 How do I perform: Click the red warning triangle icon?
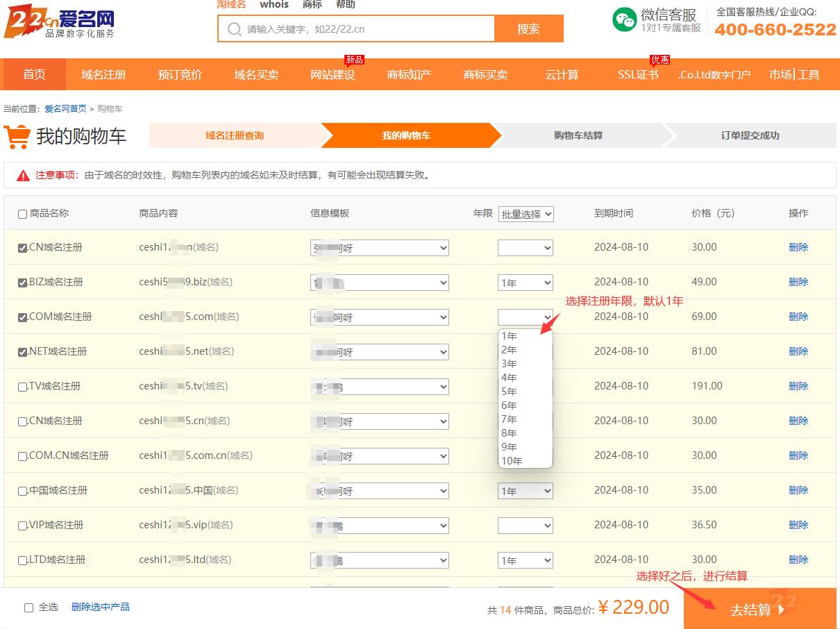24,176
